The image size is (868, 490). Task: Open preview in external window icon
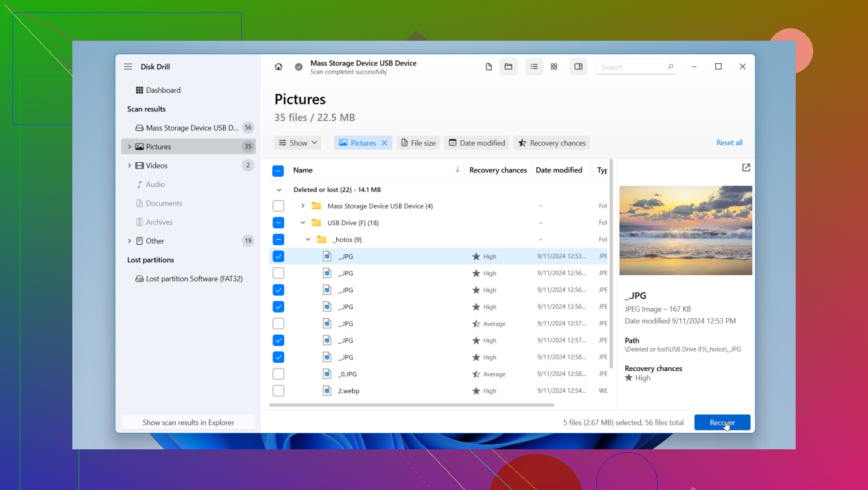click(746, 168)
